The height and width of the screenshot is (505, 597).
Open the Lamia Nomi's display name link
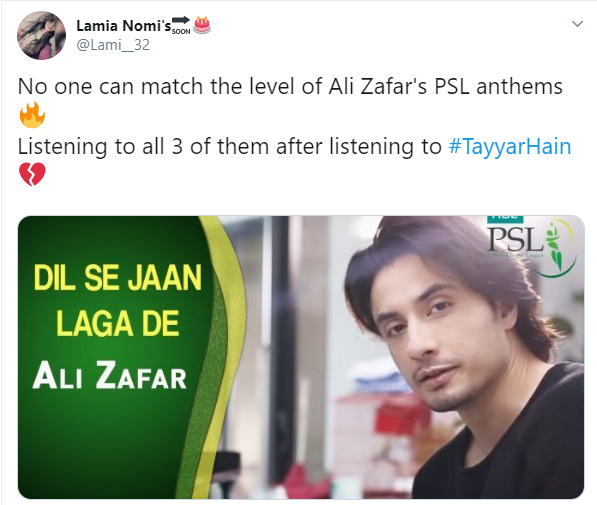[124, 26]
